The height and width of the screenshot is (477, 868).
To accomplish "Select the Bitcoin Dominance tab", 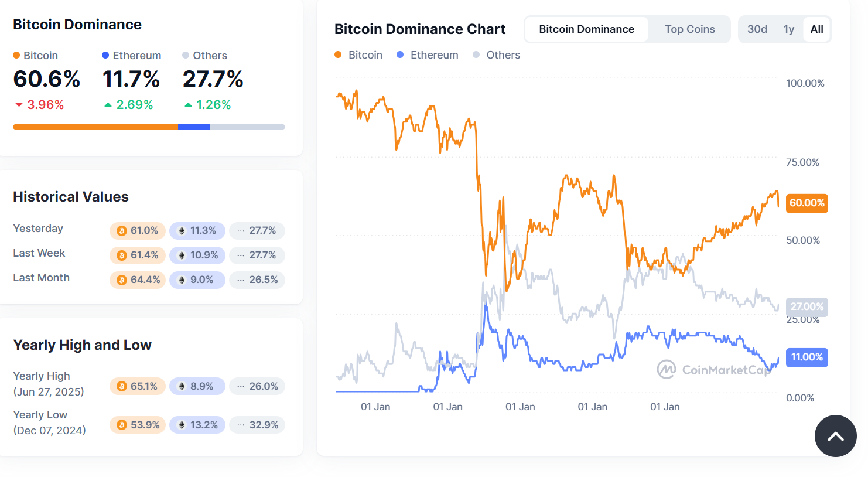I will click(587, 29).
